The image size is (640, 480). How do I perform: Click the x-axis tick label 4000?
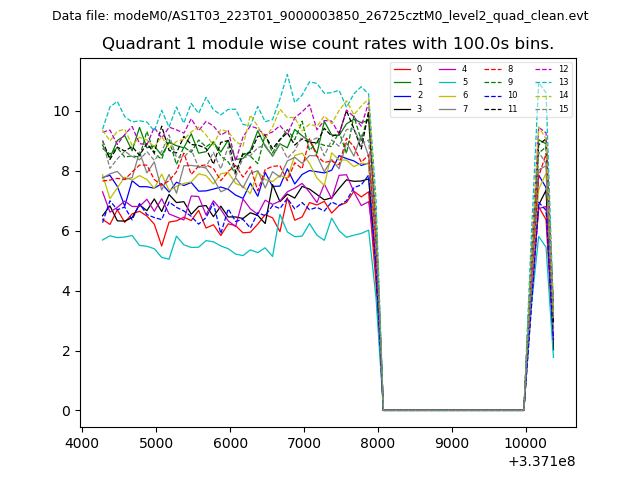(82, 443)
